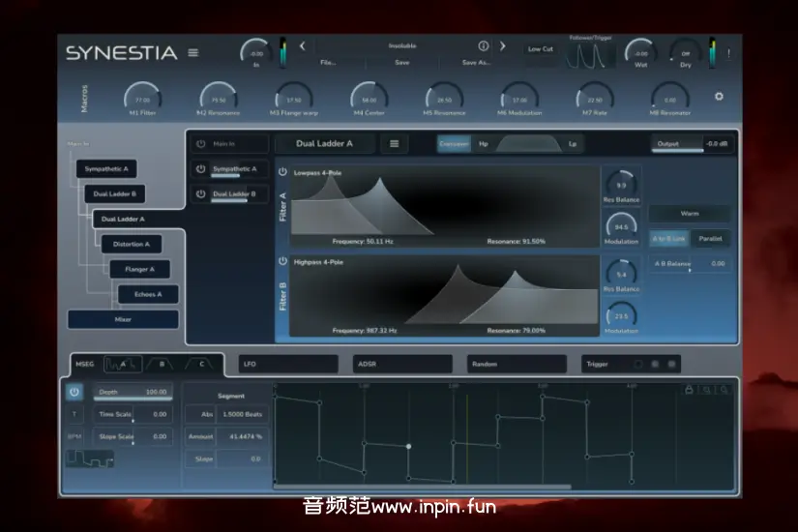
Task: Select Flanger A module in chain
Action: [x=139, y=269]
